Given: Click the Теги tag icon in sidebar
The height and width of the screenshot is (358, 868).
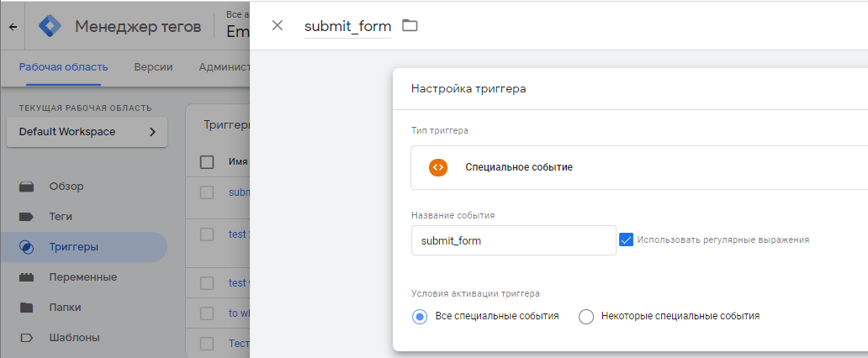Looking at the screenshot, I should (26, 217).
